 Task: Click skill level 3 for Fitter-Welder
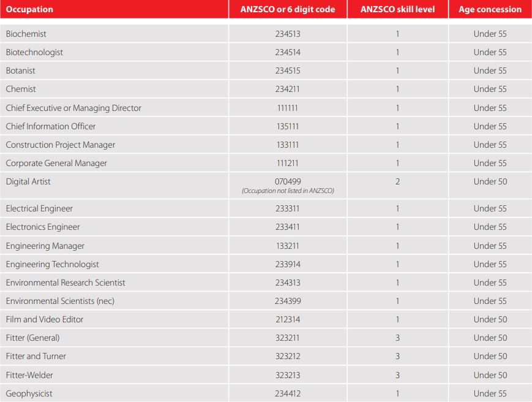click(x=398, y=375)
